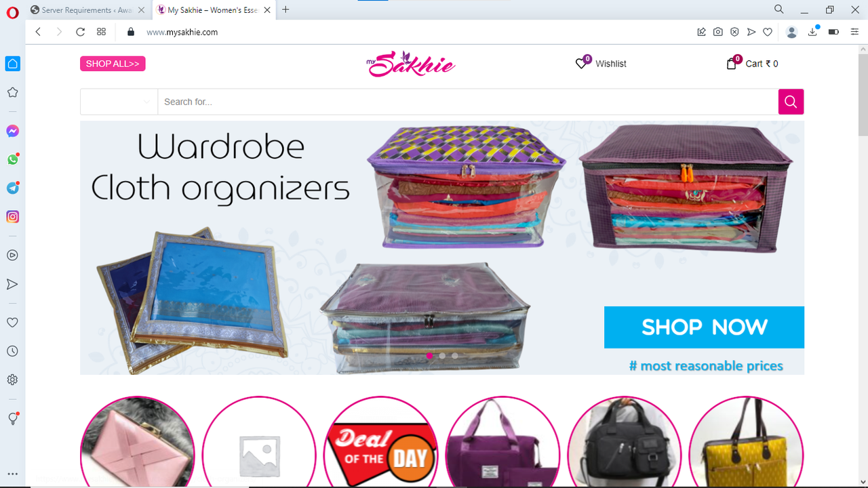Open Messenger in the Opera sidebar
This screenshot has width=868, height=488.
pos(12,131)
